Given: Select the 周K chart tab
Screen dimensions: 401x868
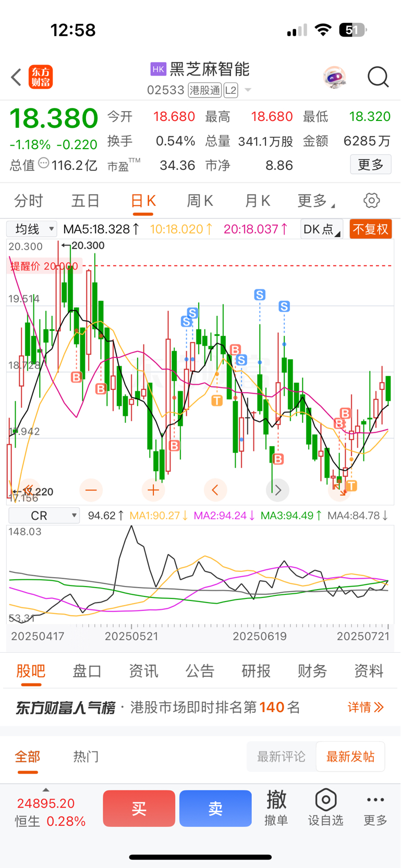Looking at the screenshot, I should tap(200, 201).
